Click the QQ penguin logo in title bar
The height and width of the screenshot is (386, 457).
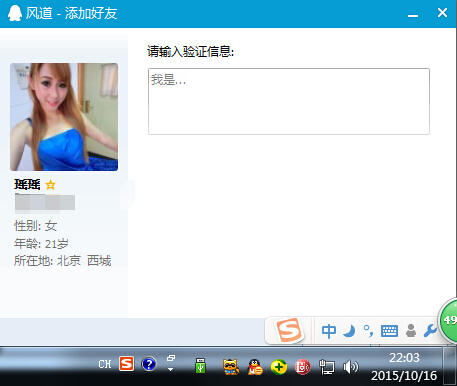click(15, 13)
